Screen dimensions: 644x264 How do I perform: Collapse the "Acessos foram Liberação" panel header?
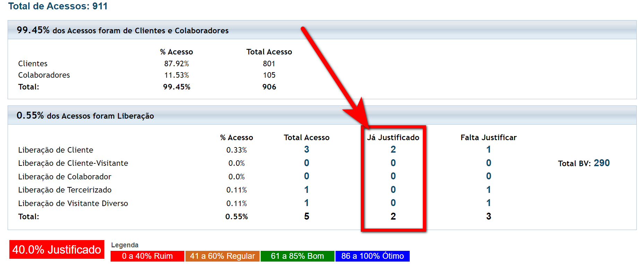[x=322, y=116]
